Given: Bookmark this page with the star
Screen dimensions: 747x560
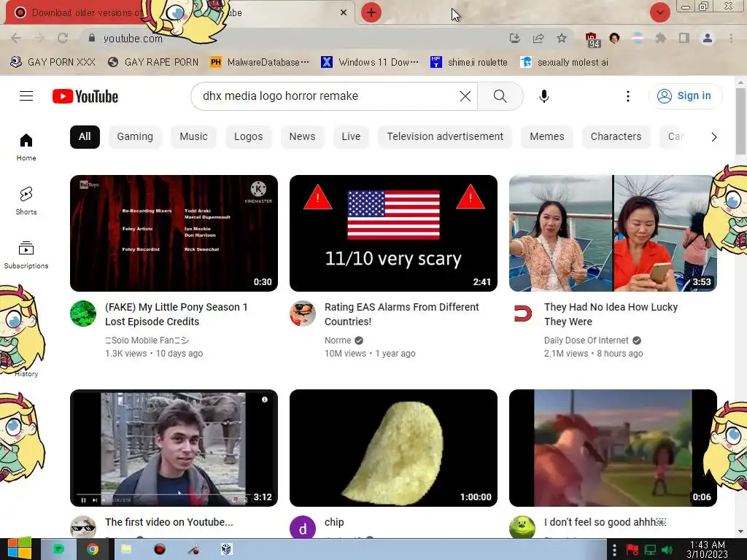Looking at the screenshot, I should click(x=562, y=38).
